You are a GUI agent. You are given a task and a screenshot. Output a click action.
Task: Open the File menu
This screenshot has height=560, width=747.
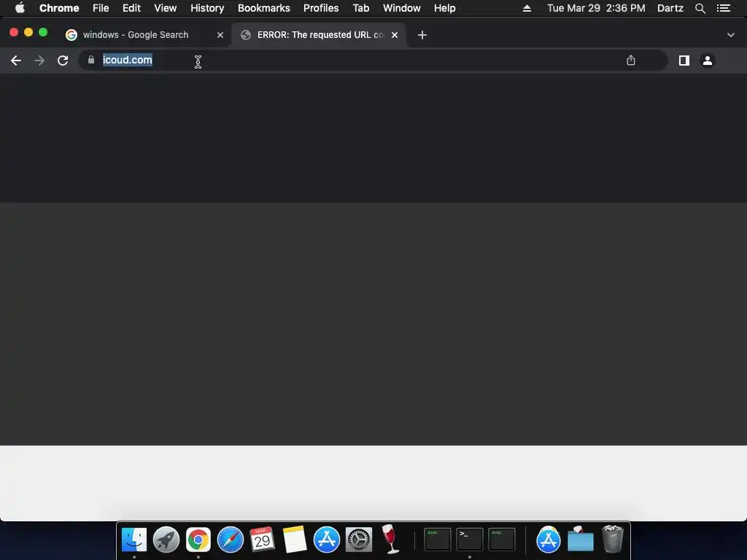tap(101, 8)
